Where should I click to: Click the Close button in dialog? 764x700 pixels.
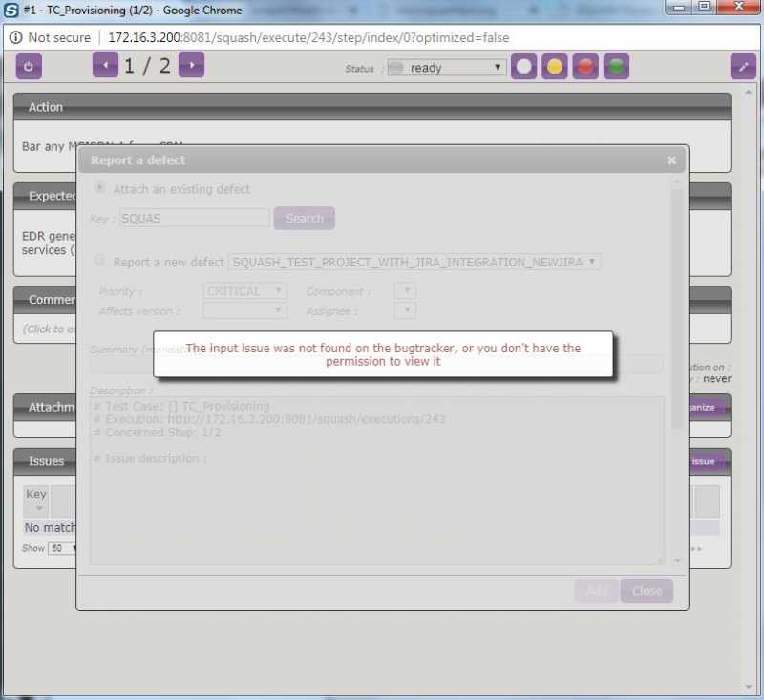pos(647,591)
